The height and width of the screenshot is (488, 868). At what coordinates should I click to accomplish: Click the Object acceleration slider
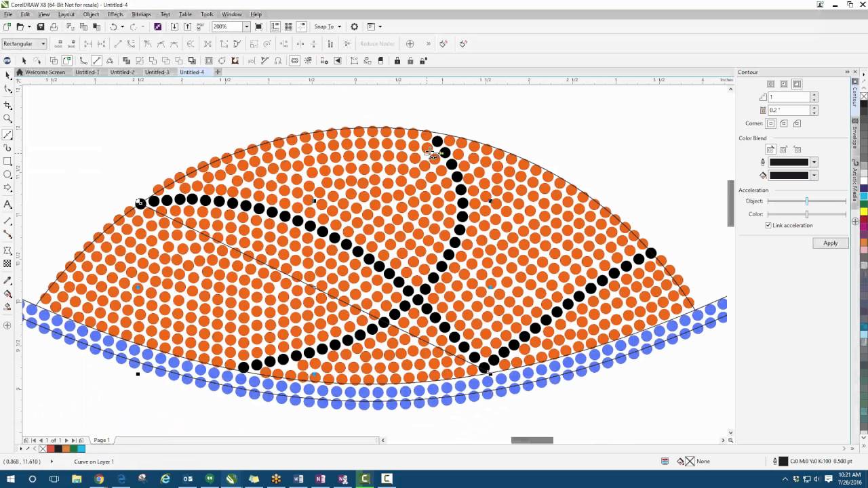point(806,201)
